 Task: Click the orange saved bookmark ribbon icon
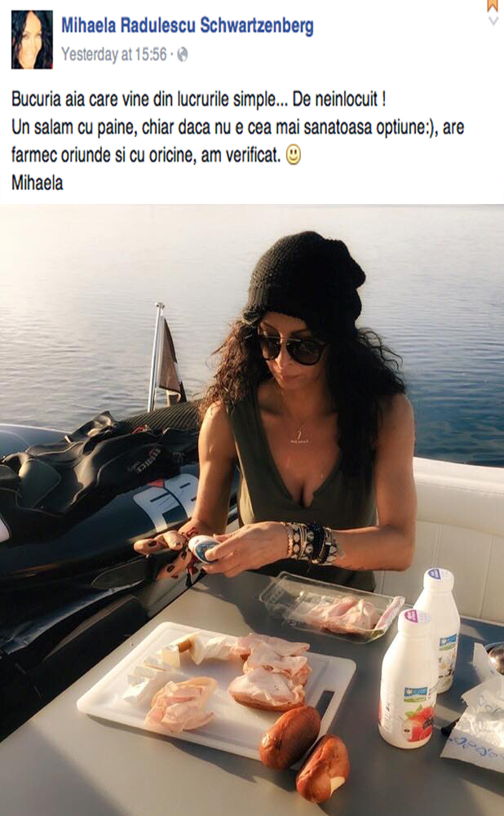pyautogui.click(x=493, y=6)
